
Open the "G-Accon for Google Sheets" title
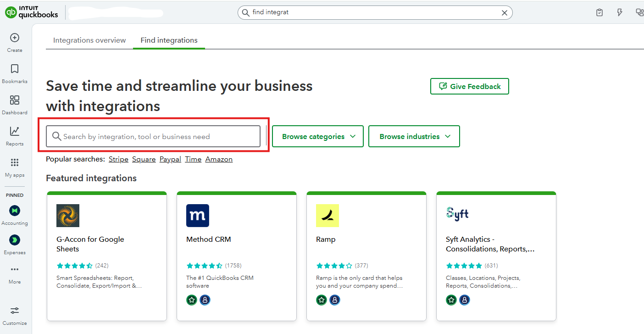(x=90, y=244)
